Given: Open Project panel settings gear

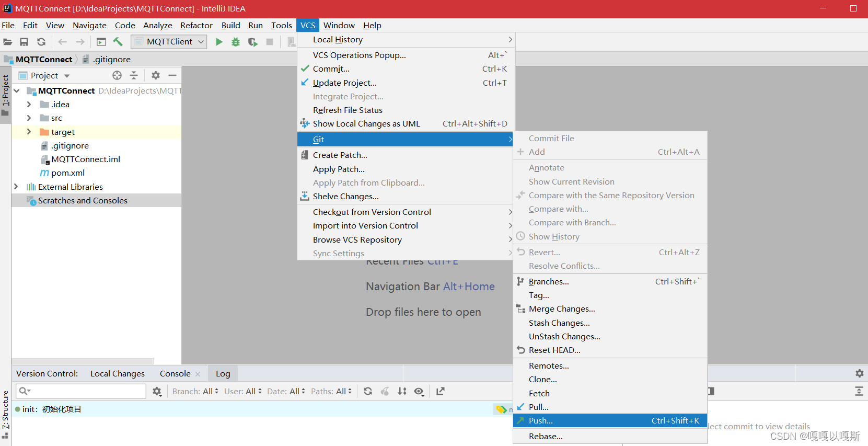Looking at the screenshot, I should click(156, 75).
